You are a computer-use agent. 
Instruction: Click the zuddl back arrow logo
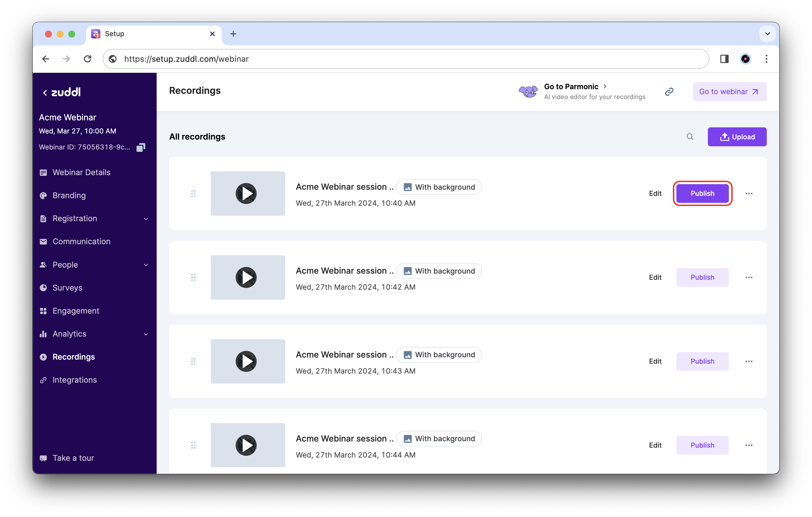pyautogui.click(x=62, y=92)
